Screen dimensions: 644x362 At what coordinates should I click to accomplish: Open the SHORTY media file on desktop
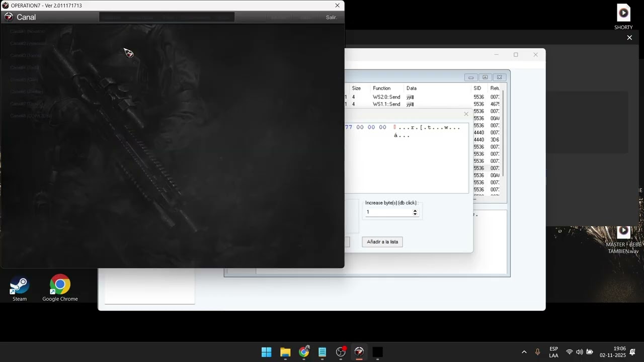tap(623, 17)
